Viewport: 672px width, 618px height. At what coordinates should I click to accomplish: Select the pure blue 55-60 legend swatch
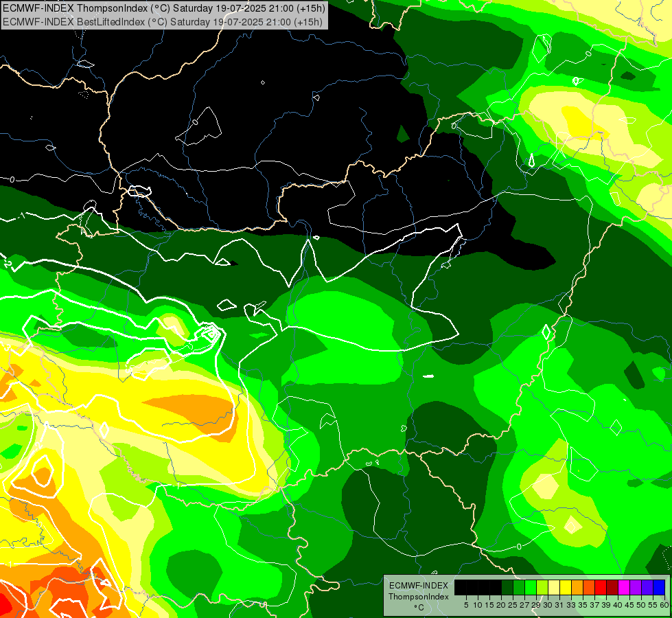[659, 587]
